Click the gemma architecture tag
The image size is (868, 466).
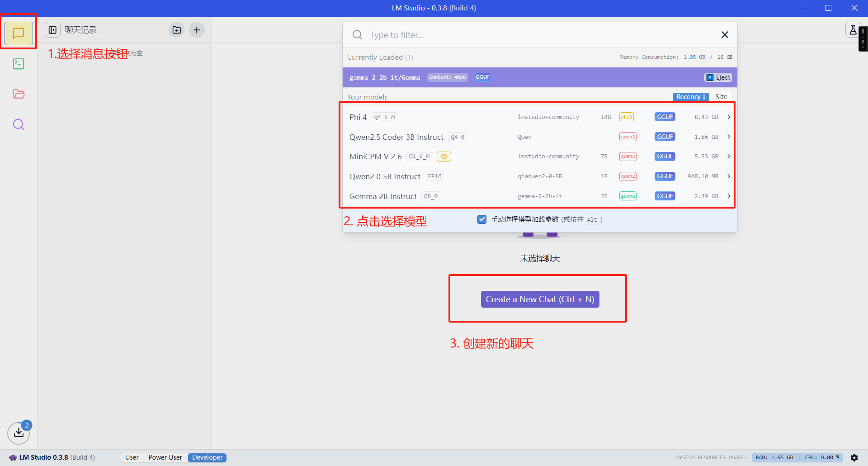(x=627, y=196)
